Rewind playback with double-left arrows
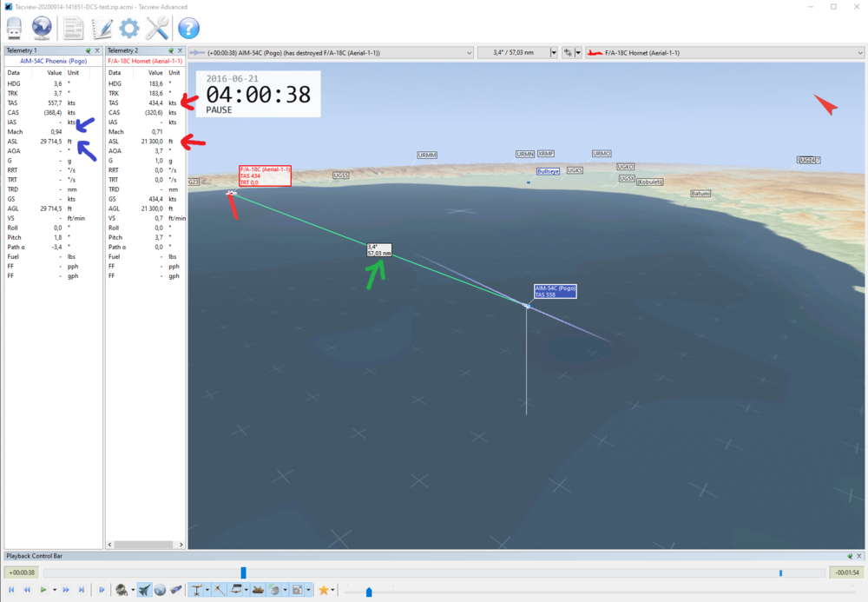The image size is (868, 602). [27, 590]
